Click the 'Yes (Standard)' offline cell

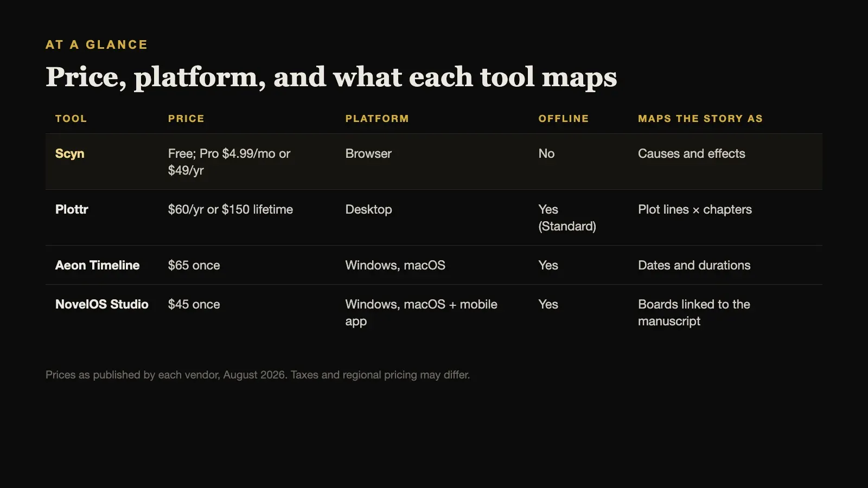tap(567, 217)
